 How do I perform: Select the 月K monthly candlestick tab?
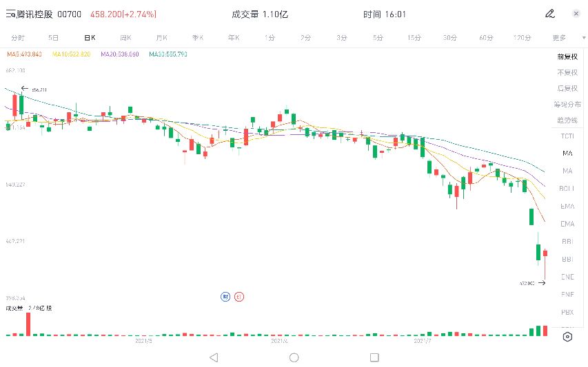click(161, 38)
